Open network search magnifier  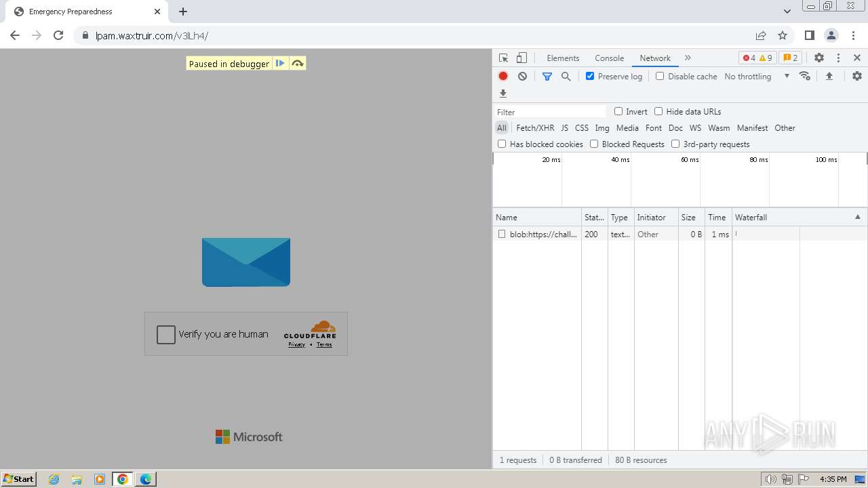click(566, 77)
